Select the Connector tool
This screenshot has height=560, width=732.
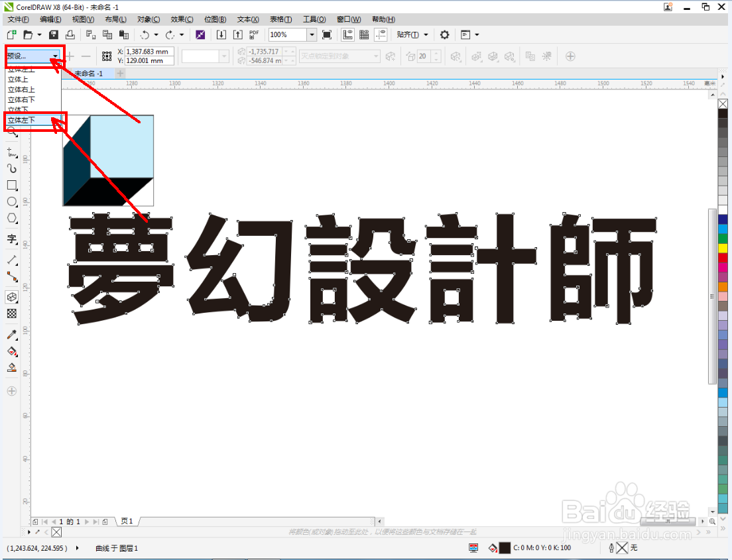pos(12,277)
